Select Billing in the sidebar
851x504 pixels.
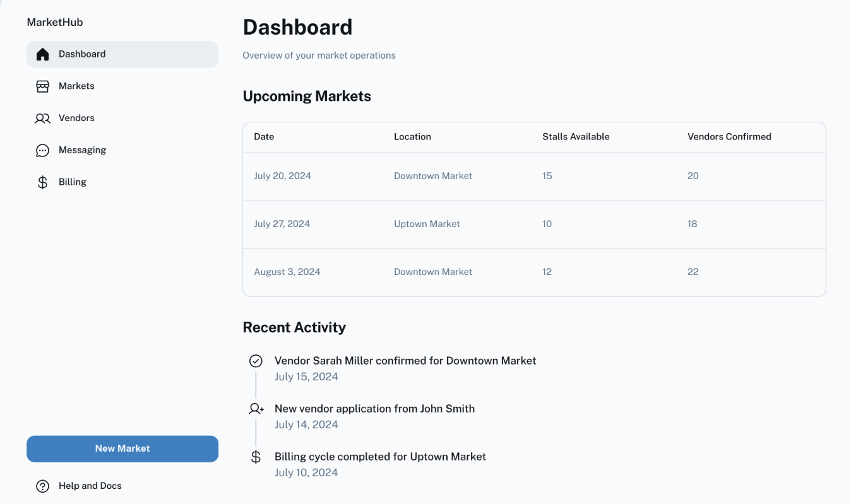(73, 182)
